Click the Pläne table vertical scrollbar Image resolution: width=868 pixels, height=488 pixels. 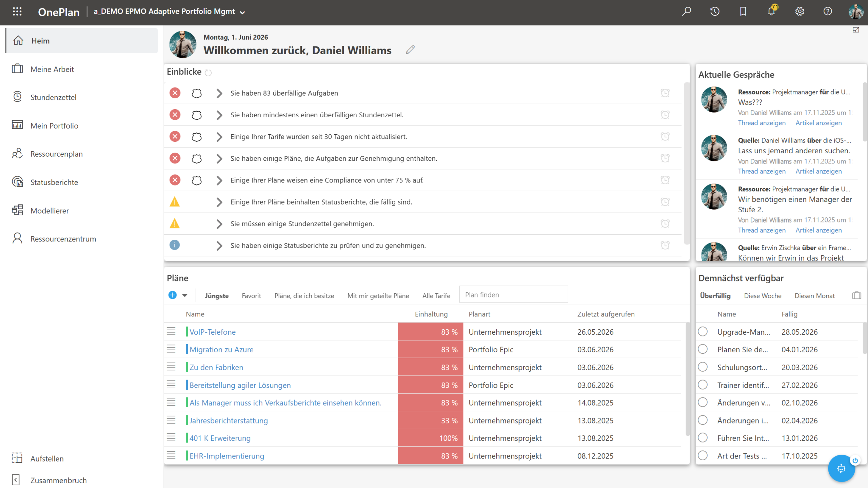click(687, 379)
